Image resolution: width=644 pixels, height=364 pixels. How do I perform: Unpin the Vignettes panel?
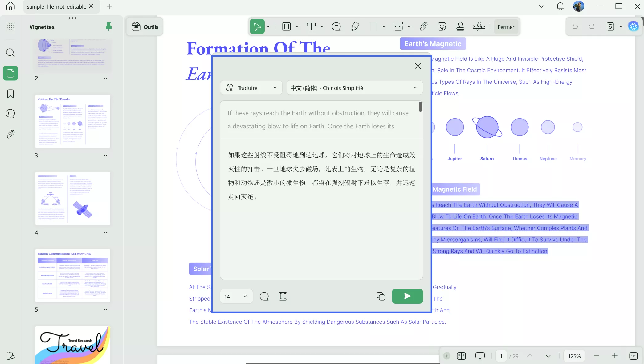[108, 27]
